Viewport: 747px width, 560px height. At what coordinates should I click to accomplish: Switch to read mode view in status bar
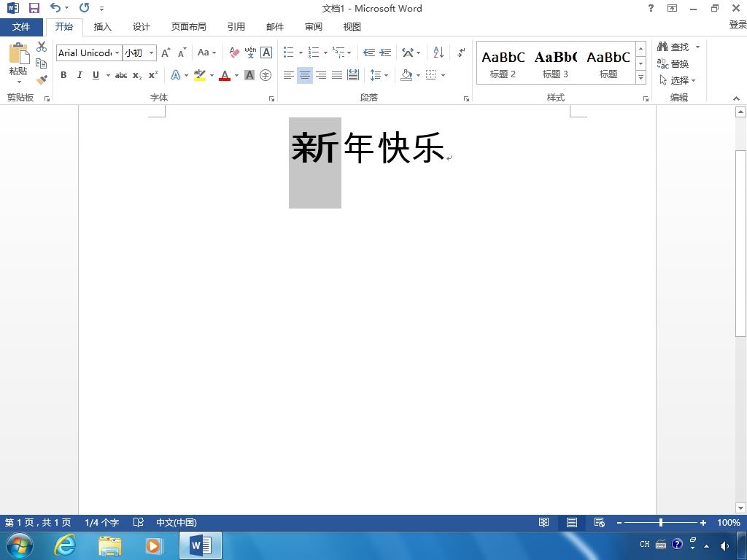pyautogui.click(x=543, y=522)
